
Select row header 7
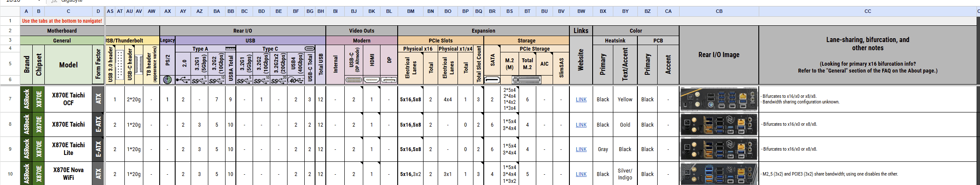[x=10, y=99]
